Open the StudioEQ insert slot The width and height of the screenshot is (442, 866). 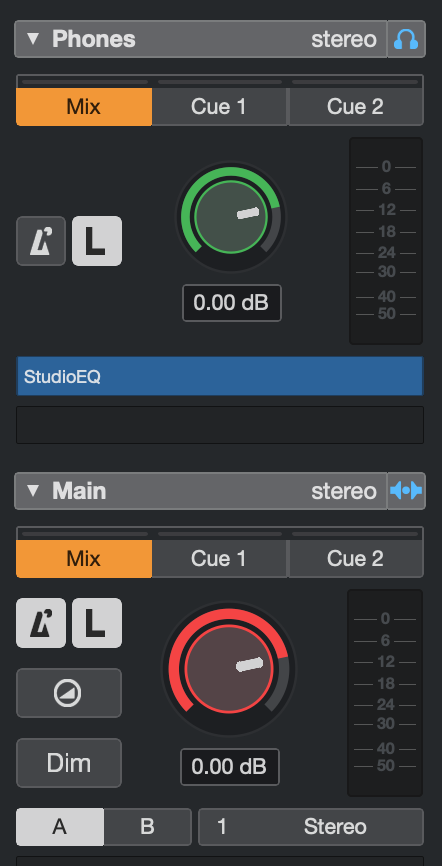point(220,376)
